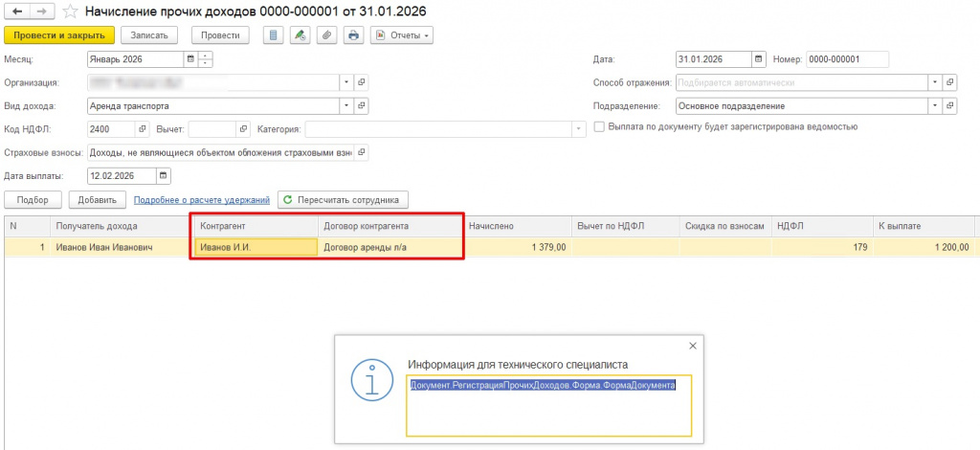Open Подразделение via its open icon
The image size is (980, 450).
pos(950,105)
